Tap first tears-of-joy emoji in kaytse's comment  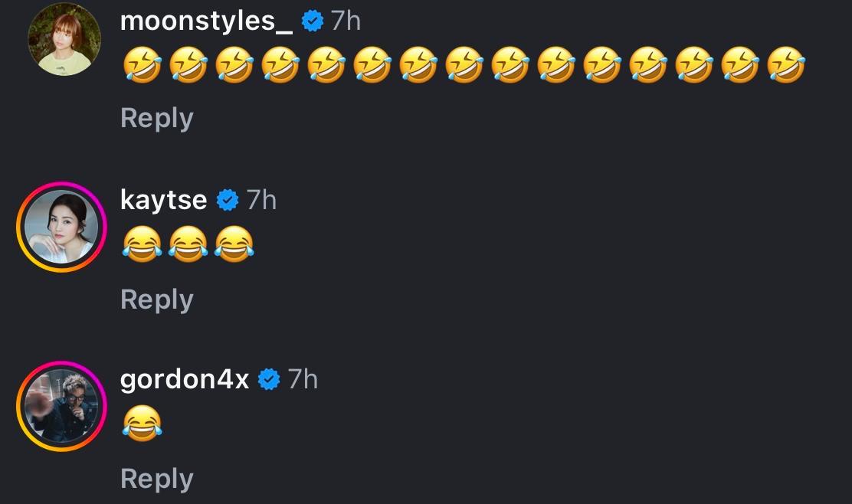coord(142,245)
